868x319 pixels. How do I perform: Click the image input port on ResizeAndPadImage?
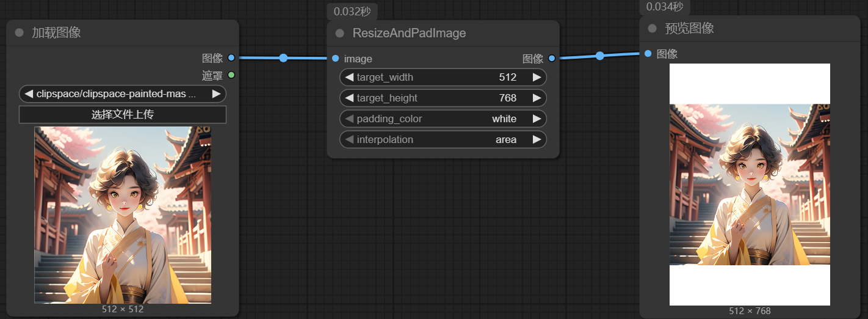click(x=335, y=59)
